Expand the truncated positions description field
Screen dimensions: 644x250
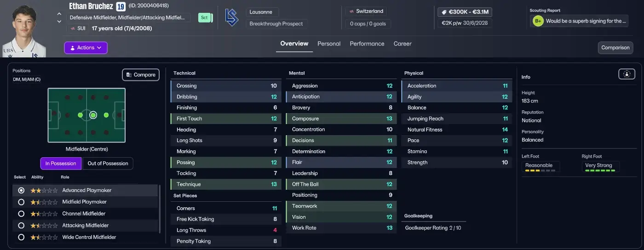coord(129,17)
